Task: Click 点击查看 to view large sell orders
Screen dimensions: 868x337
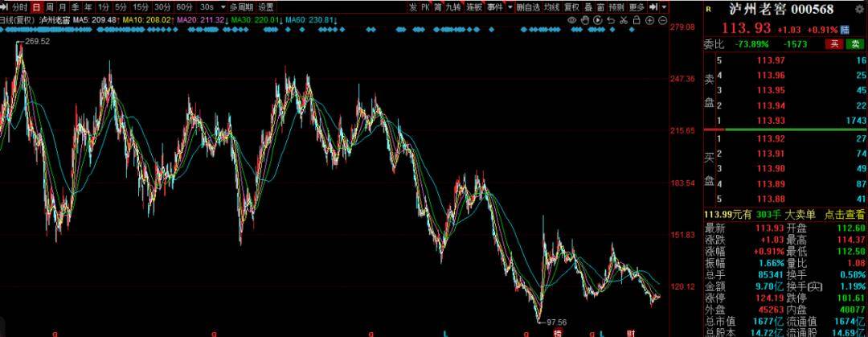Action: pos(845,214)
